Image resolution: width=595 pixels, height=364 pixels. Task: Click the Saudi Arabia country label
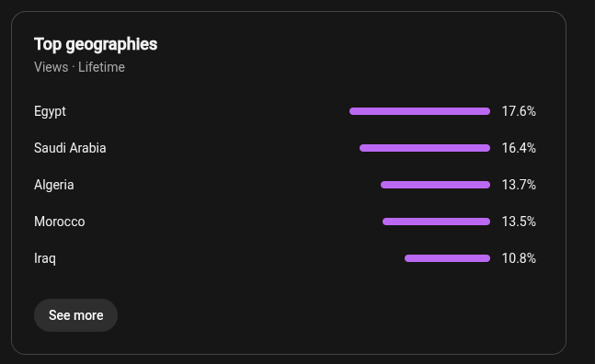70,148
